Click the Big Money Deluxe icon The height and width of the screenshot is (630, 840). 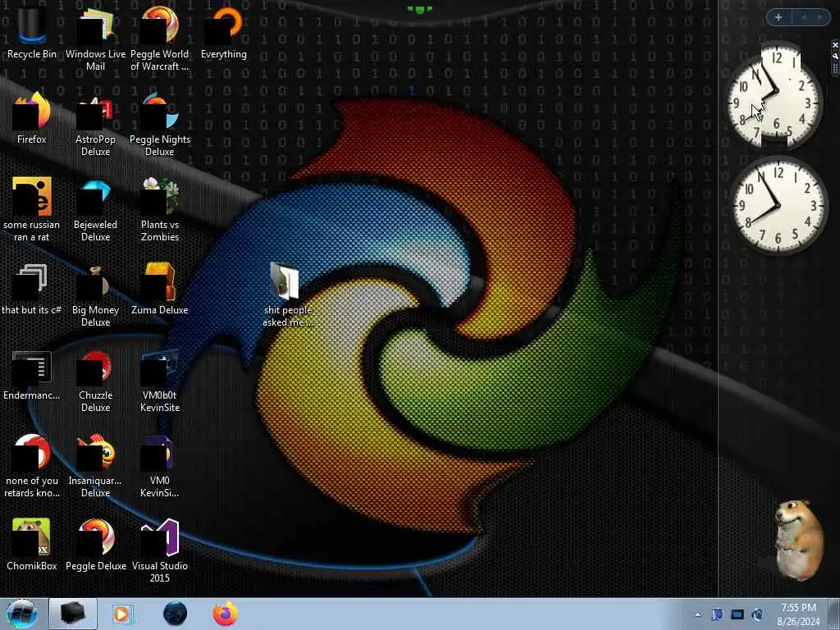pyautogui.click(x=95, y=294)
